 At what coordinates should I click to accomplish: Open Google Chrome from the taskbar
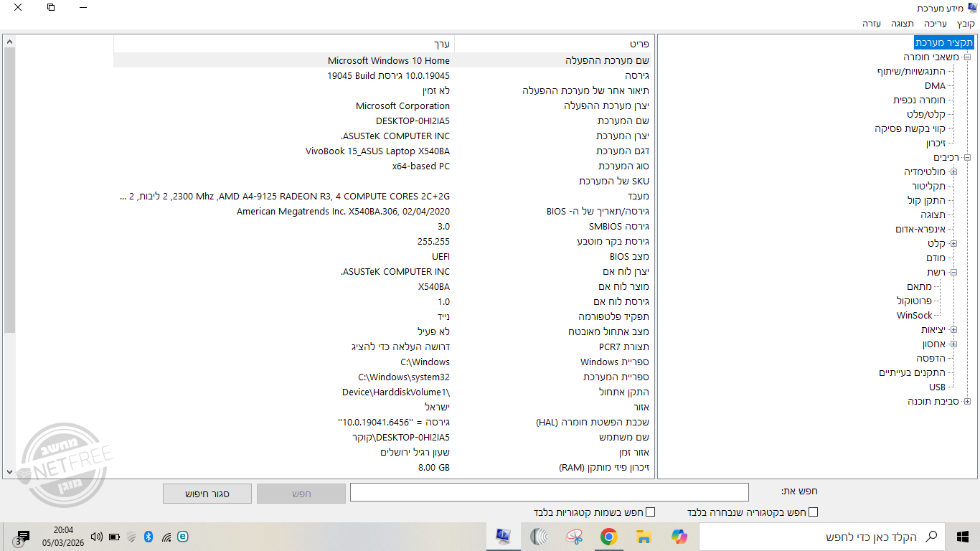pyautogui.click(x=608, y=537)
